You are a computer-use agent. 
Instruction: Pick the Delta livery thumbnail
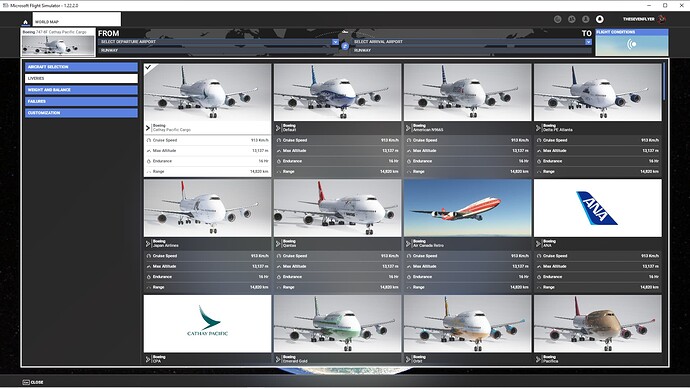pyautogui.click(x=598, y=92)
